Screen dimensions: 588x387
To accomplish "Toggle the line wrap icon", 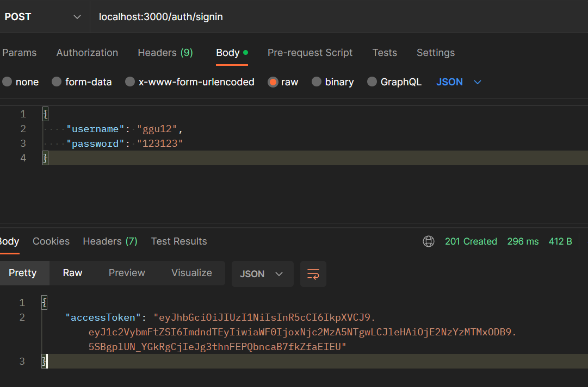I will click(x=313, y=274).
